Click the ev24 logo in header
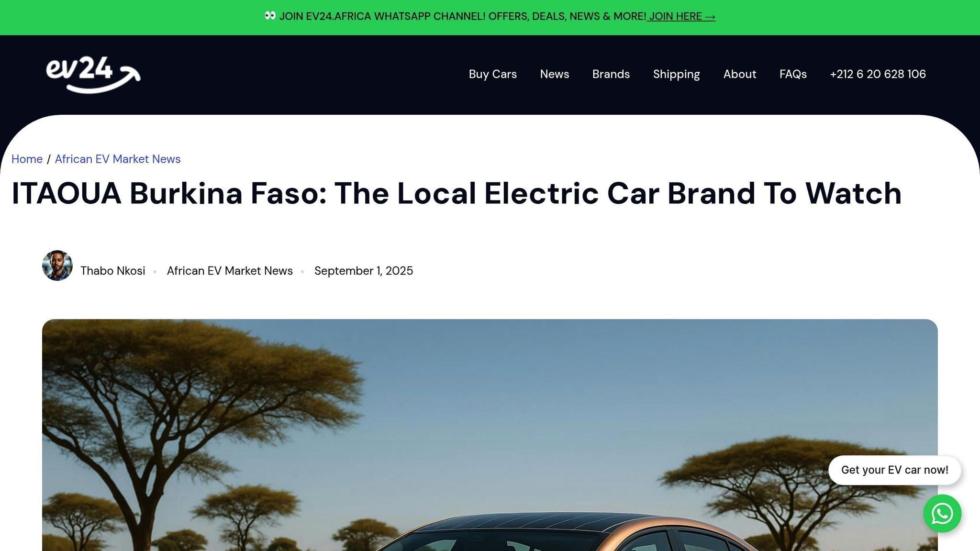 93,75
